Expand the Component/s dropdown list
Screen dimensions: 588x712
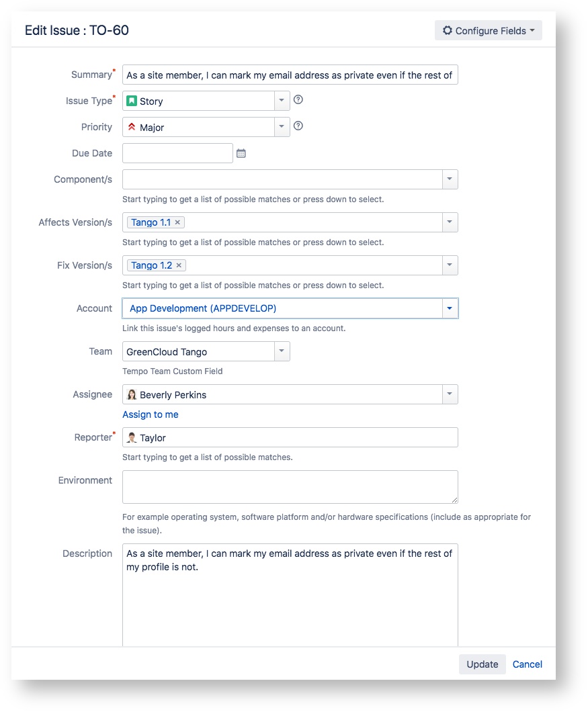click(x=450, y=179)
